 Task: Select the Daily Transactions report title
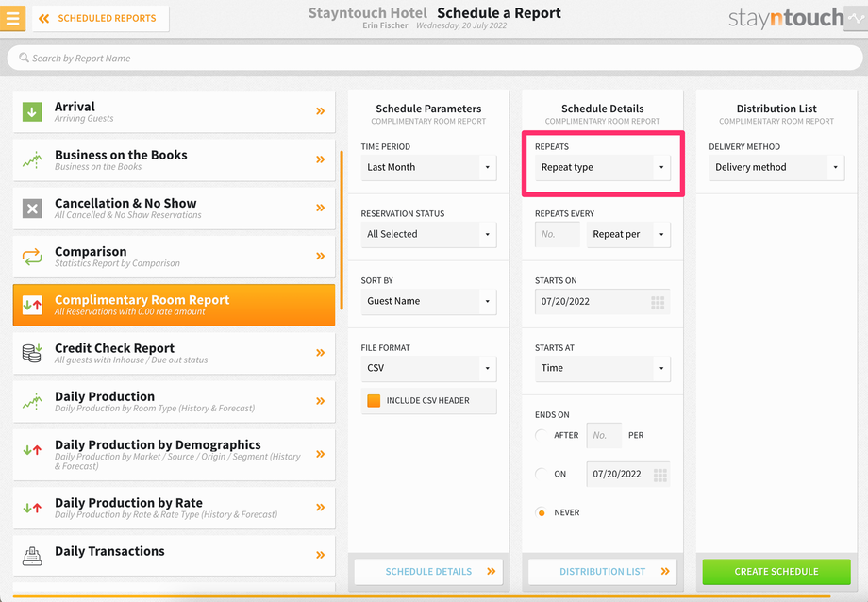pos(109,551)
